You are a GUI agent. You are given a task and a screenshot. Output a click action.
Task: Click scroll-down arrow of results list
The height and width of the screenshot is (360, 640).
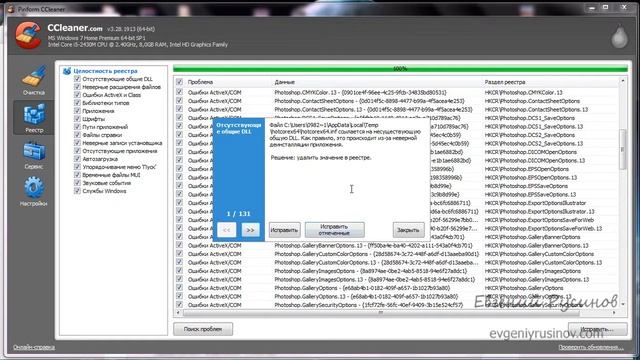tap(623, 304)
